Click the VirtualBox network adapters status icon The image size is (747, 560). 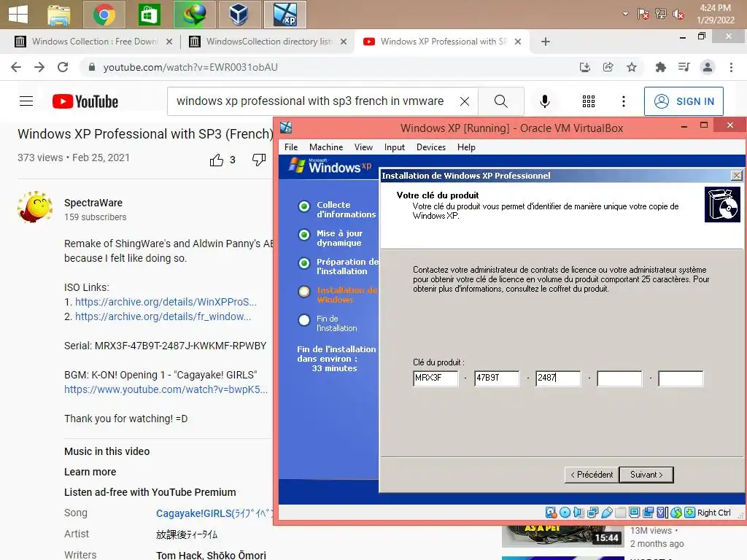click(x=592, y=513)
